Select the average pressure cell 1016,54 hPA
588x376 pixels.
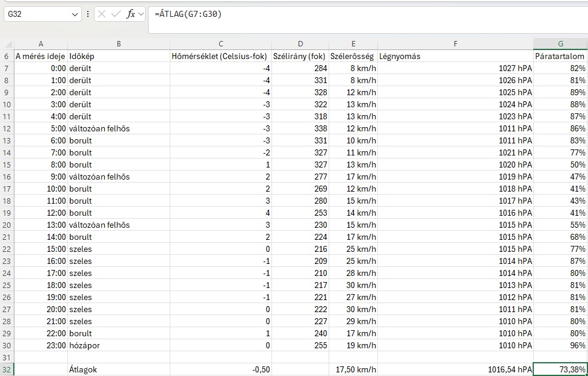[x=455, y=369]
